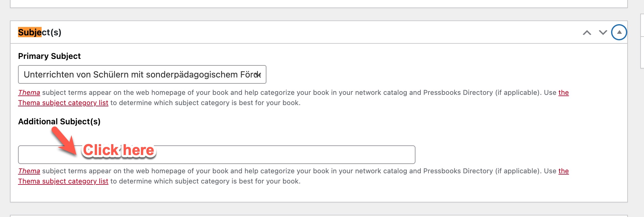644x217 pixels.
Task: Open italic Thema link under Primary Subject
Action: pyautogui.click(x=29, y=93)
